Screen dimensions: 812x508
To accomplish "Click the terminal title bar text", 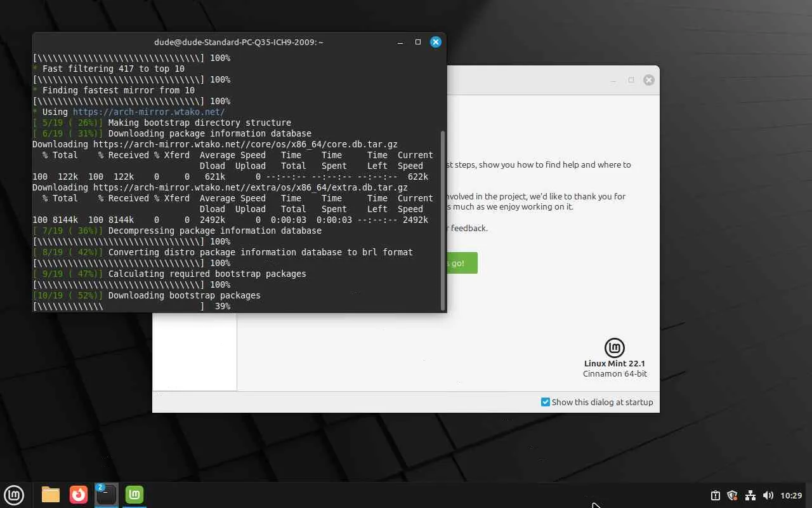I will click(x=239, y=42).
